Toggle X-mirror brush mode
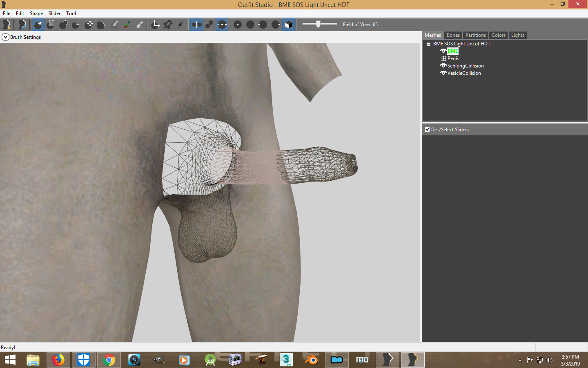Image resolution: width=588 pixels, height=368 pixels. pos(196,25)
